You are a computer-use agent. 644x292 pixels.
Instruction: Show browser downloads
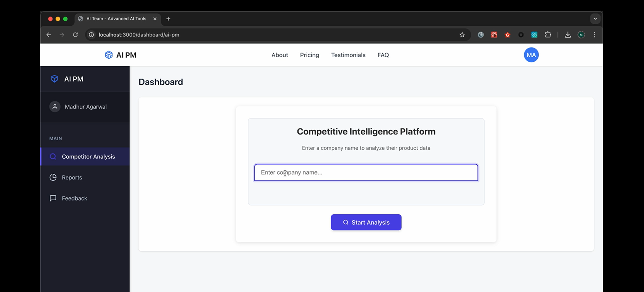[x=568, y=35]
